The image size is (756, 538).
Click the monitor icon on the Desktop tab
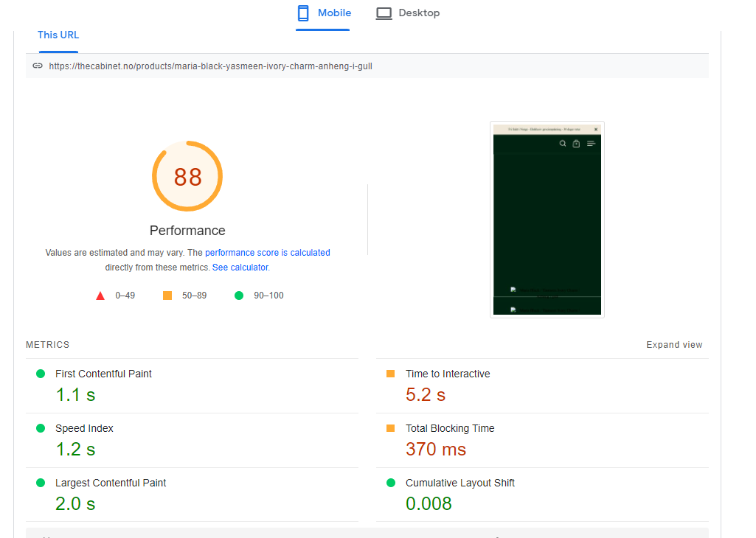[x=384, y=13]
